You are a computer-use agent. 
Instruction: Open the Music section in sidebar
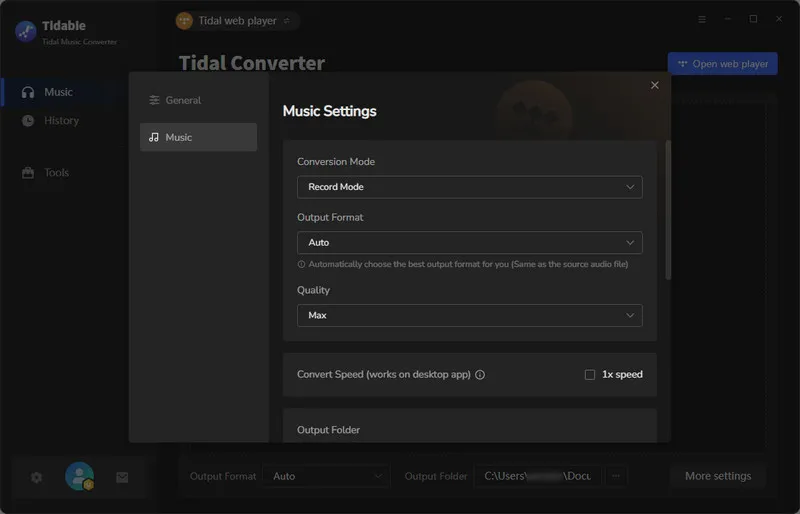61,92
